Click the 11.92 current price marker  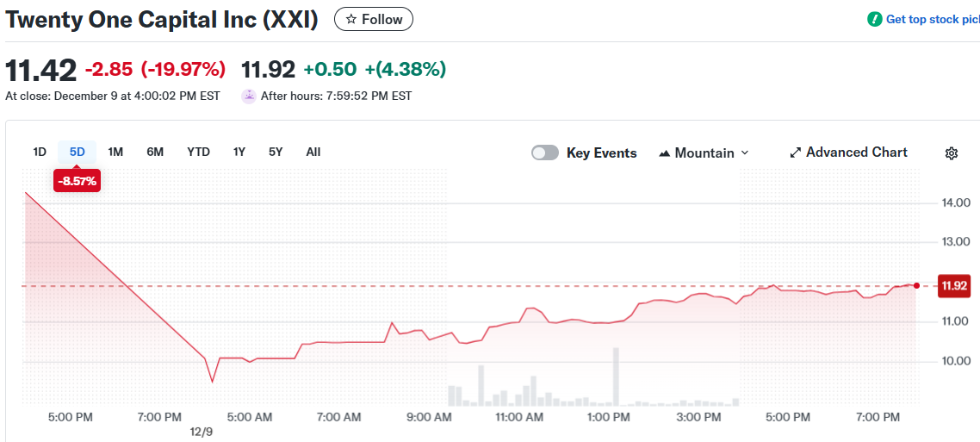(954, 286)
